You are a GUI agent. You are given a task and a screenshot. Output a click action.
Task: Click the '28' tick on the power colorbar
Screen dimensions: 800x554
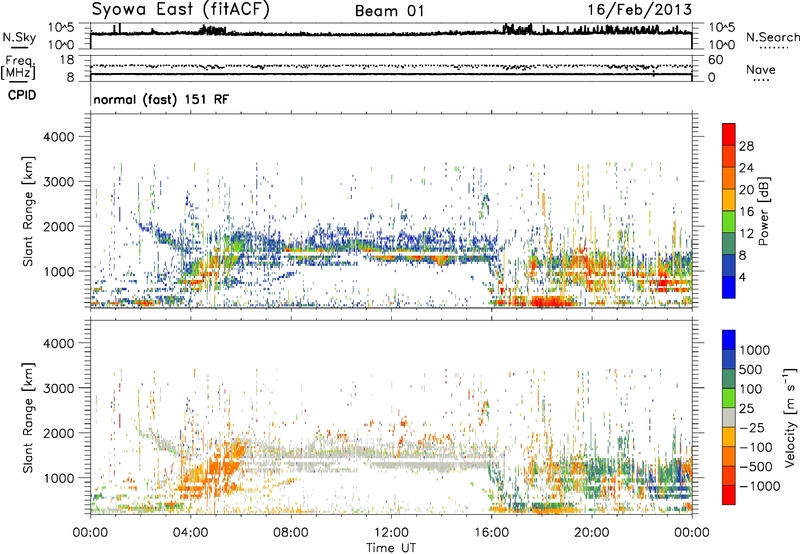click(x=746, y=146)
